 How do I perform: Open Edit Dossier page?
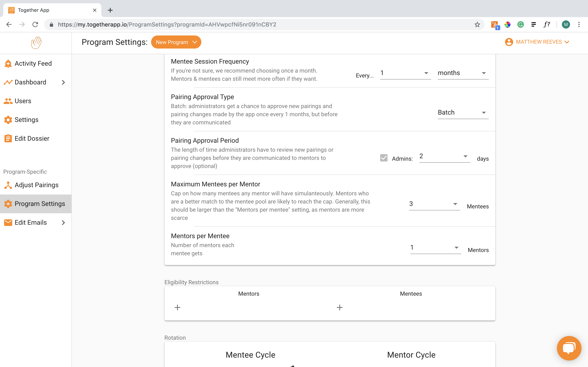[x=32, y=138]
